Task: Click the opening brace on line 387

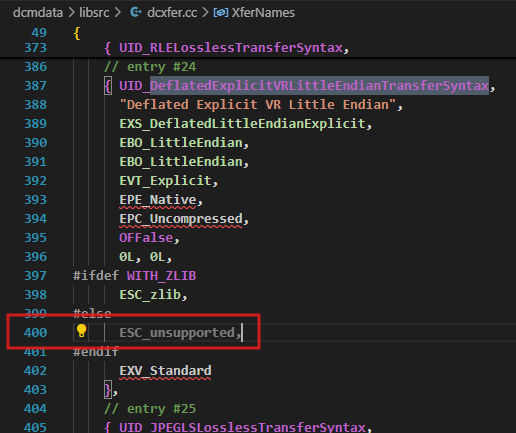Action: [108, 86]
